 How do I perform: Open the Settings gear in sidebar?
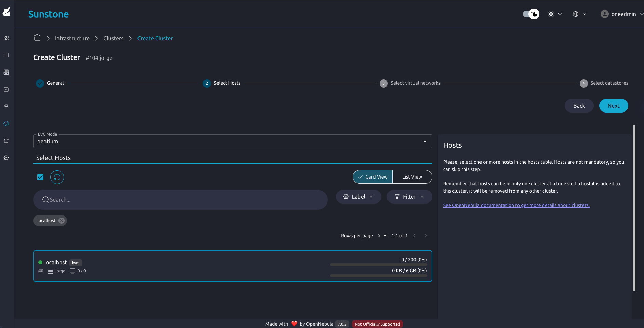pos(6,157)
